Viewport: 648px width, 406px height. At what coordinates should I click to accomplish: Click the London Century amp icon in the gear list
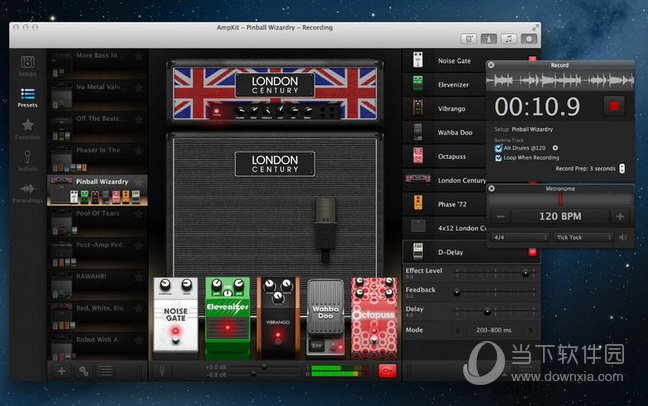[418, 179]
